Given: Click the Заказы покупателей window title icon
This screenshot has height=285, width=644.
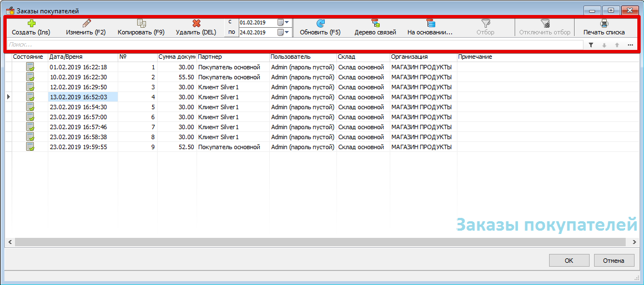Looking at the screenshot, I should (10, 11).
